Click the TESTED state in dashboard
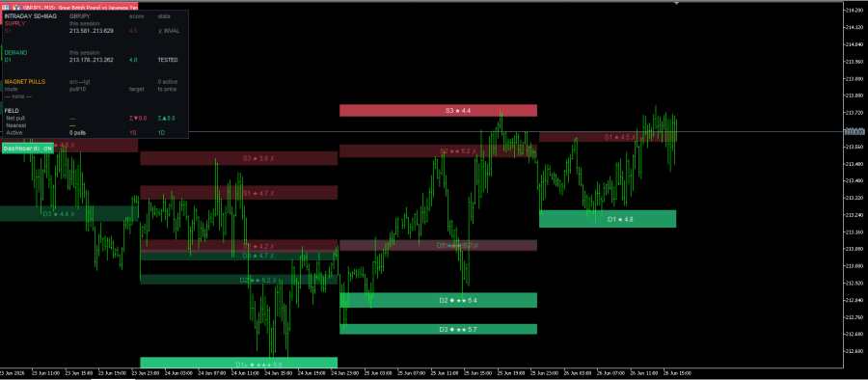Screen dimensions: 868x380 168,60
